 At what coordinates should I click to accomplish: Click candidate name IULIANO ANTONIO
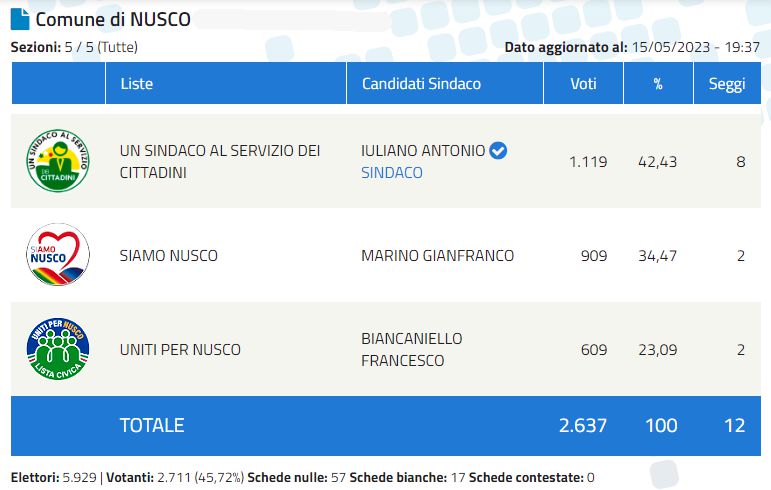coord(423,150)
